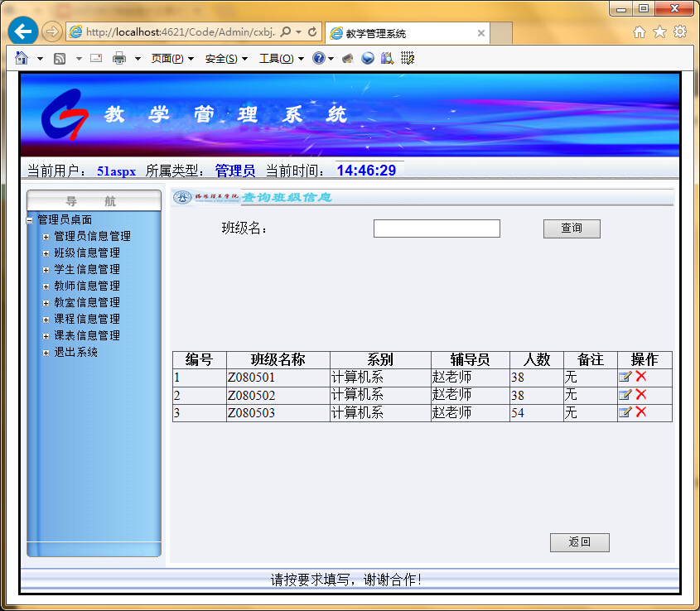This screenshot has height=611, width=700.
Task: Click the blue globe toolbar icon
Action: 368,58
